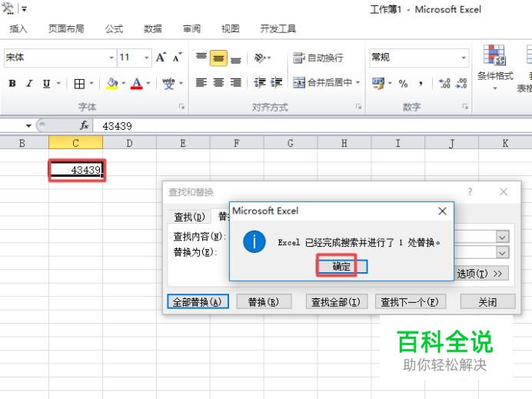
Task: Open the 插入 ribbon tab
Action: [18, 29]
